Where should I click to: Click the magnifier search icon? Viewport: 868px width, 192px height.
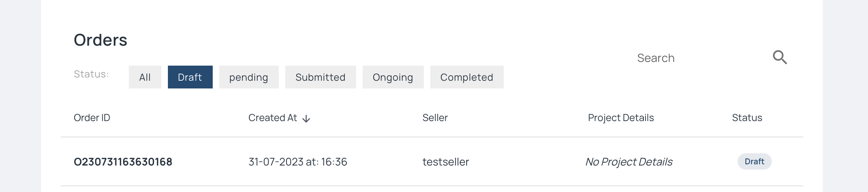780,57
